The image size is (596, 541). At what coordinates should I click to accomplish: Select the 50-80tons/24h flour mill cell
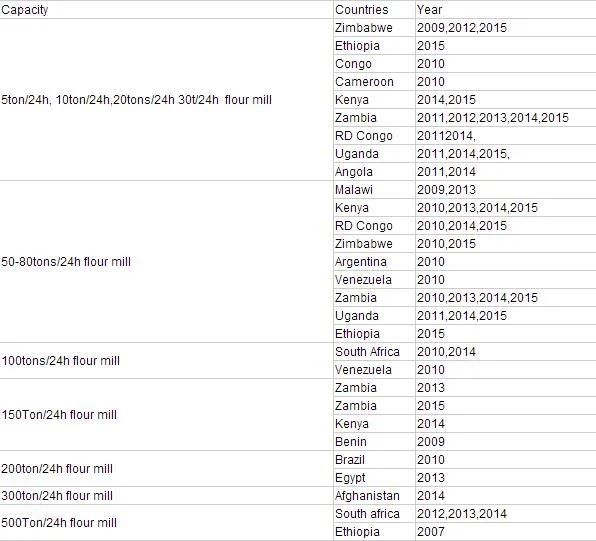166,262
